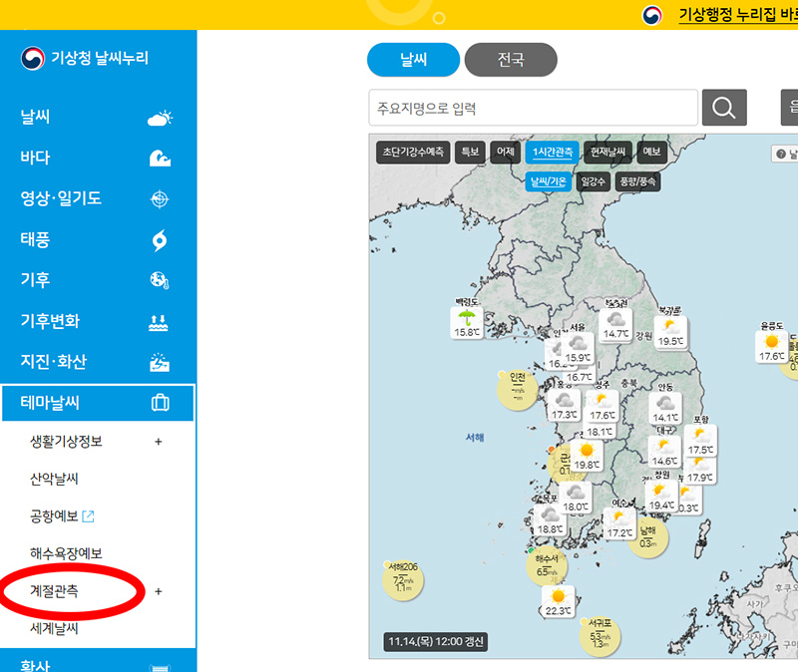Click the gray 전국 pill button
The width and height of the screenshot is (798, 672).
511,60
